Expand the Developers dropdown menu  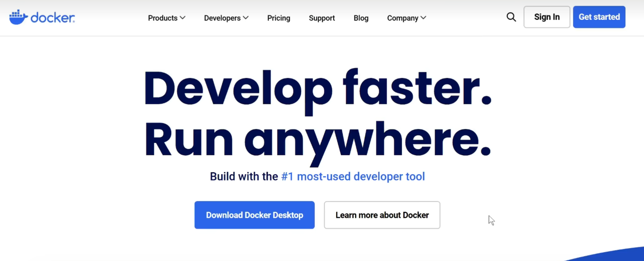pyautogui.click(x=226, y=18)
